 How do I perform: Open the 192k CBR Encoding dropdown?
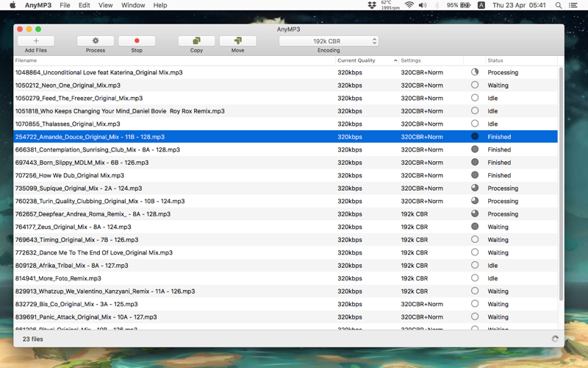(329, 41)
